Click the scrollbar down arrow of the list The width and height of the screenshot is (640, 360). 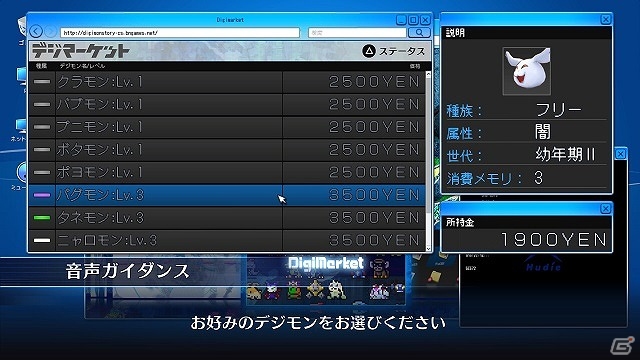pyautogui.click(x=428, y=248)
